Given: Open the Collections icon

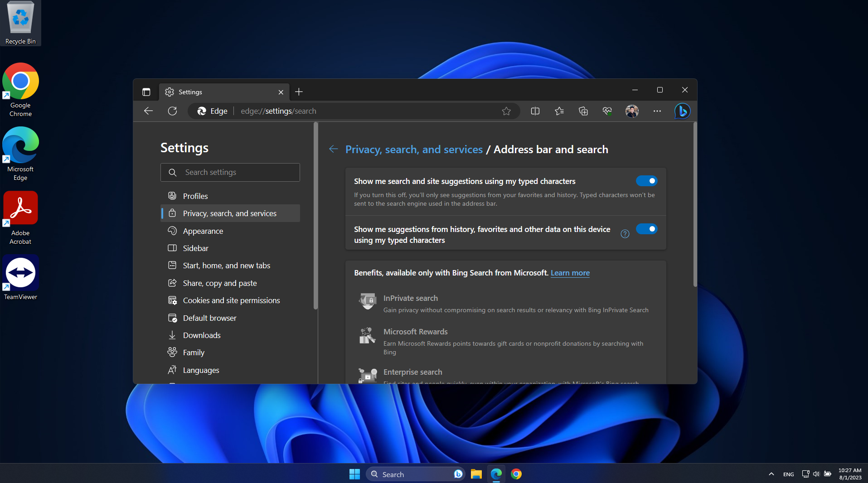Looking at the screenshot, I should click(583, 111).
